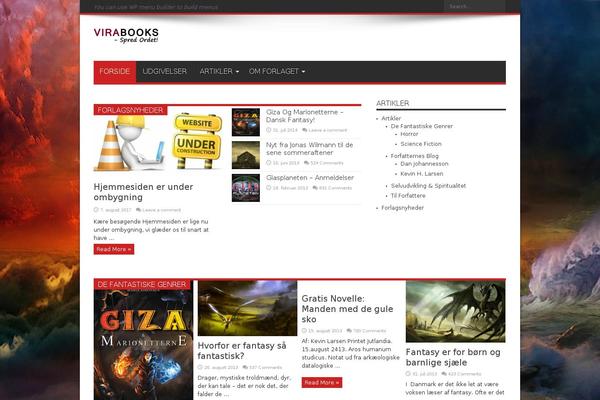Open the Under Construction article image

pos(158,143)
